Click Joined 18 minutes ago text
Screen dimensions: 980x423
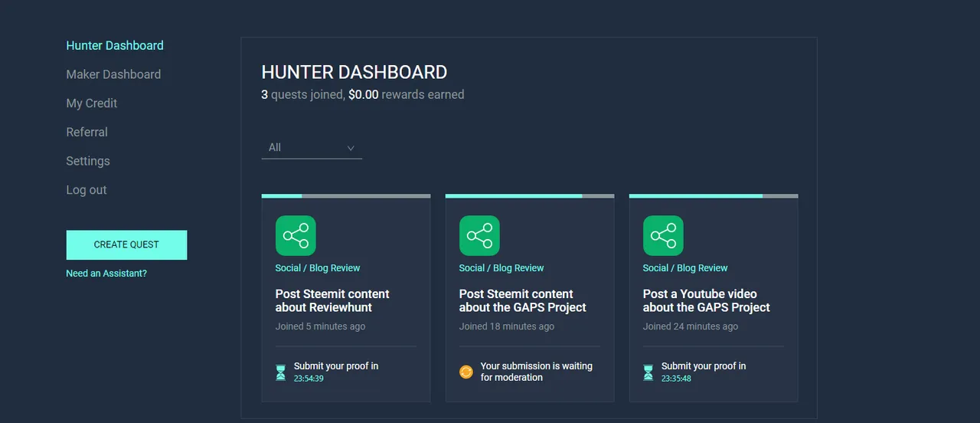pos(507,326)
